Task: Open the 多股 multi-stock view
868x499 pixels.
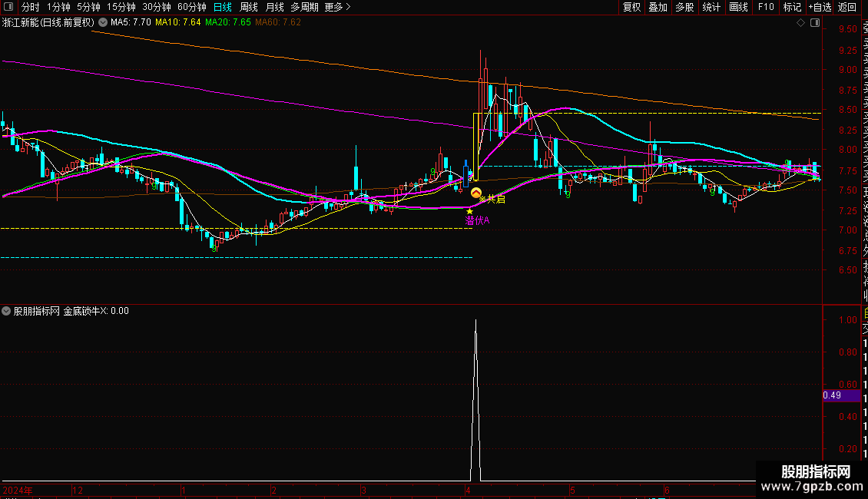Action: click(x=684, y=7)
